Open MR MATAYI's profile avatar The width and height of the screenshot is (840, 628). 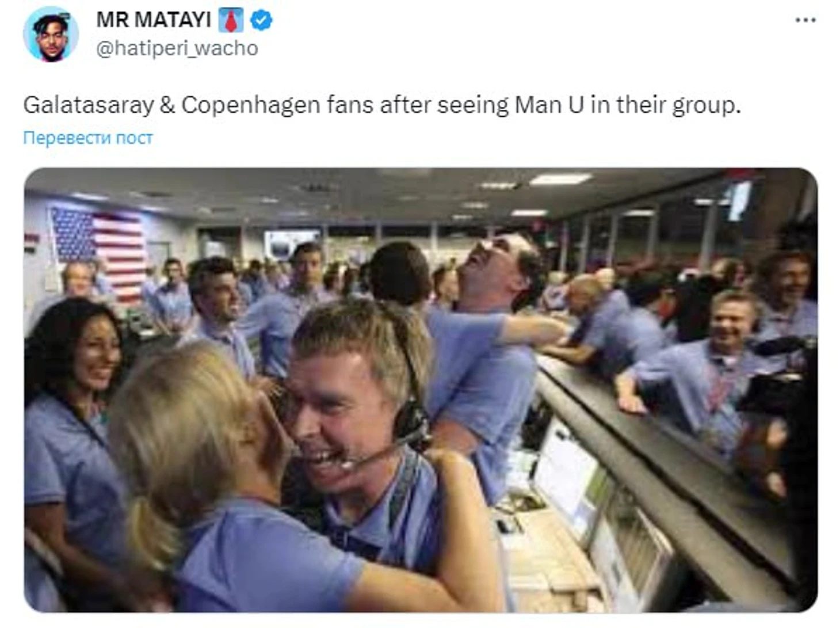point(50,33)
